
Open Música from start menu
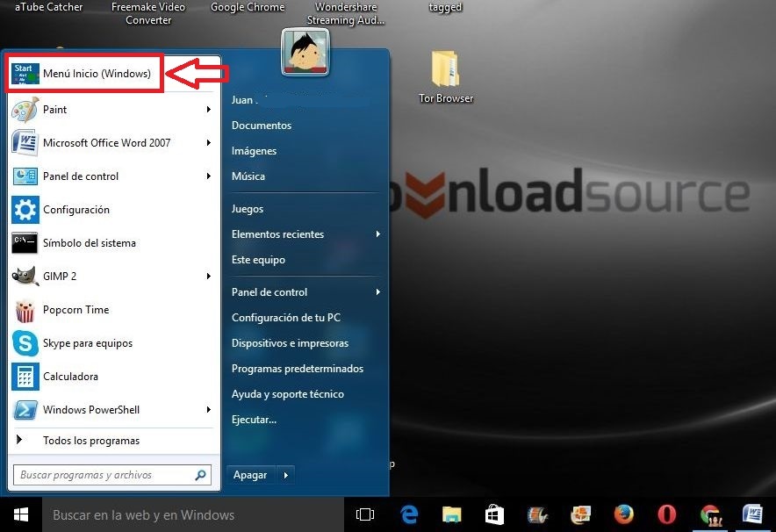tap(248, 176)
